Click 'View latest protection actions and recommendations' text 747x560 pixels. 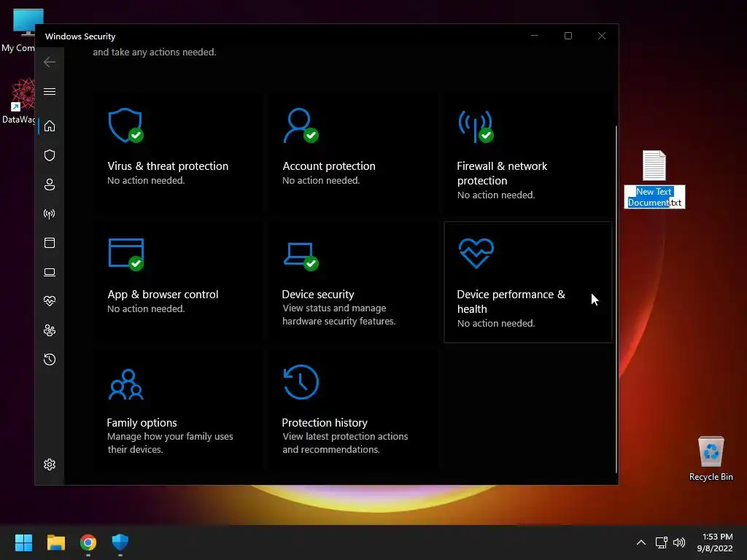tap(345, 443)
